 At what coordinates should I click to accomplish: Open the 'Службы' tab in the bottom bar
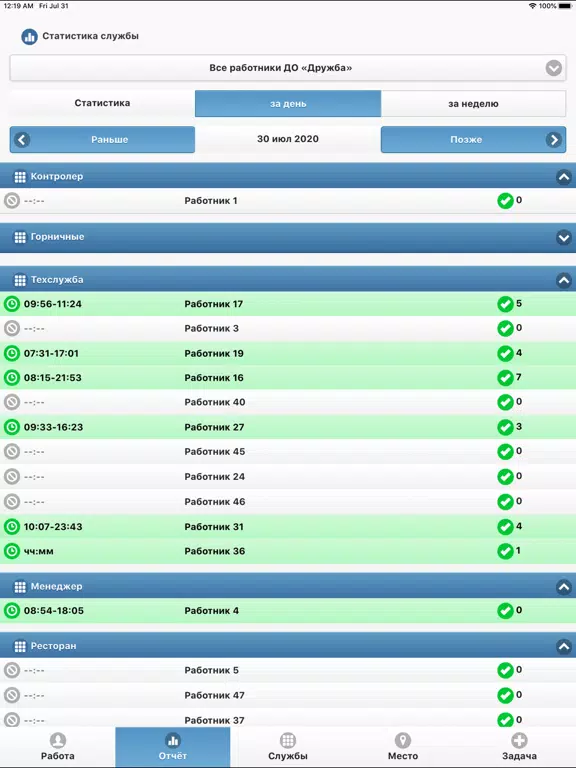click(x=288, y=747)
